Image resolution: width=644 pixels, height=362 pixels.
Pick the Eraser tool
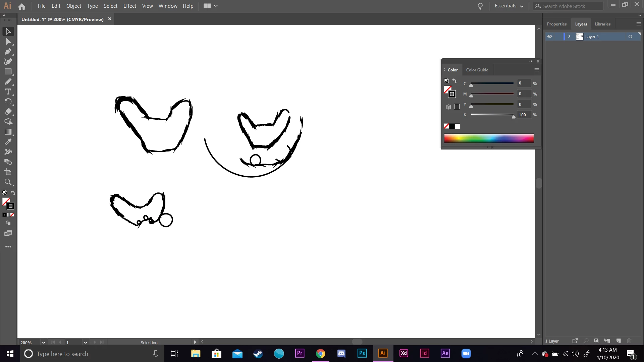[8, 112]
